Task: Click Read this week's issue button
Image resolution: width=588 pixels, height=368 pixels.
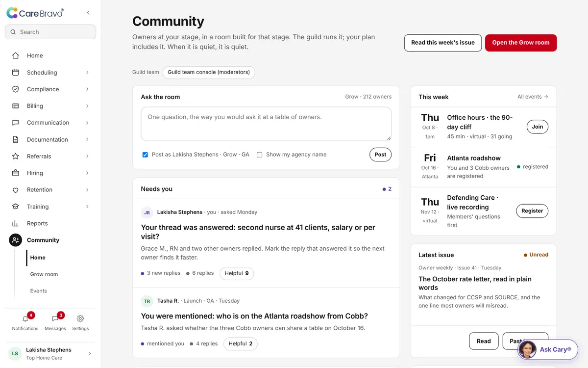Action: (x=443, y=43)
